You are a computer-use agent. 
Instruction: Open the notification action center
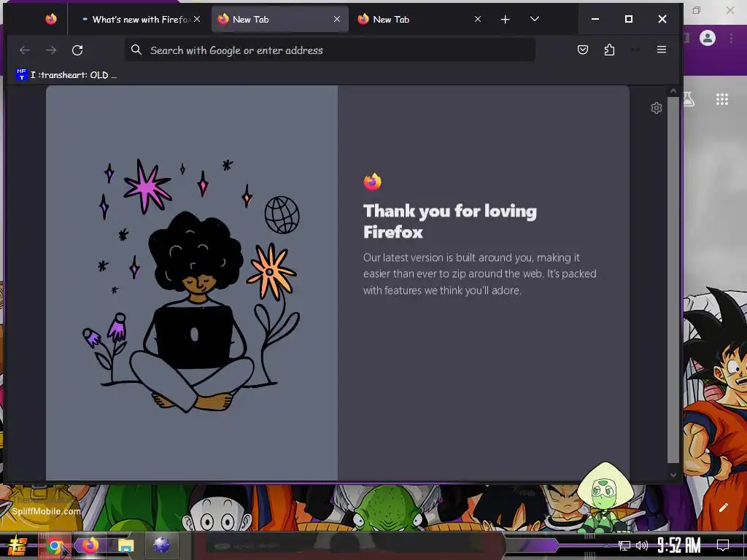pos(723,545)
